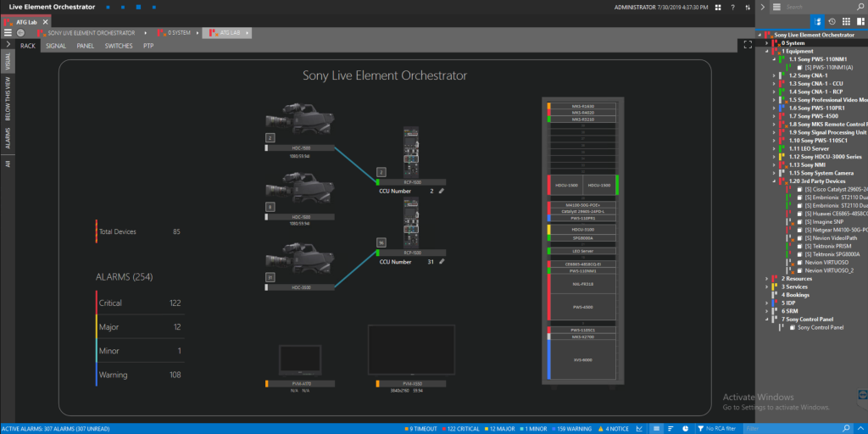Click the Search field in the side panel
The height and width of the screenshot is (434, 868).
[820, 7]
